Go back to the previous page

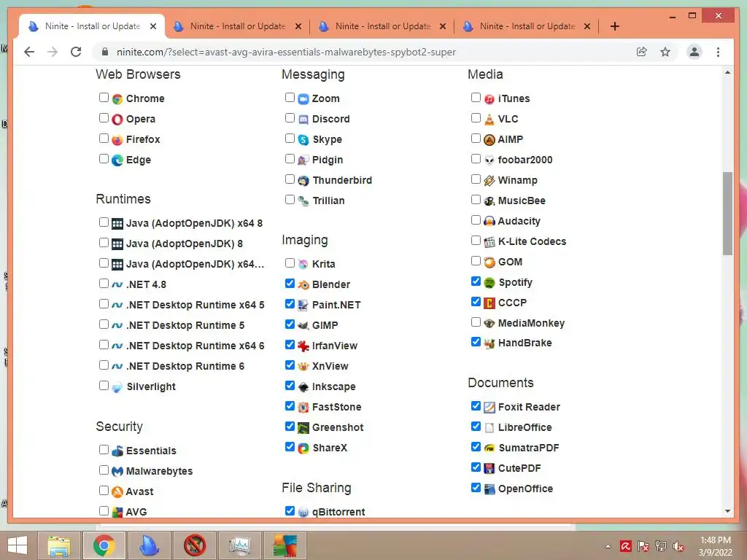point(29,52)
